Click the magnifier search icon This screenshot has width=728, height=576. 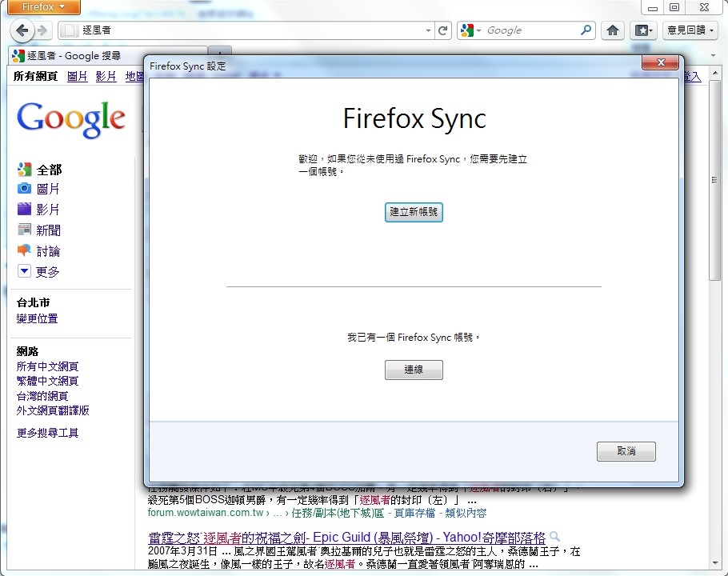[586, 30]
